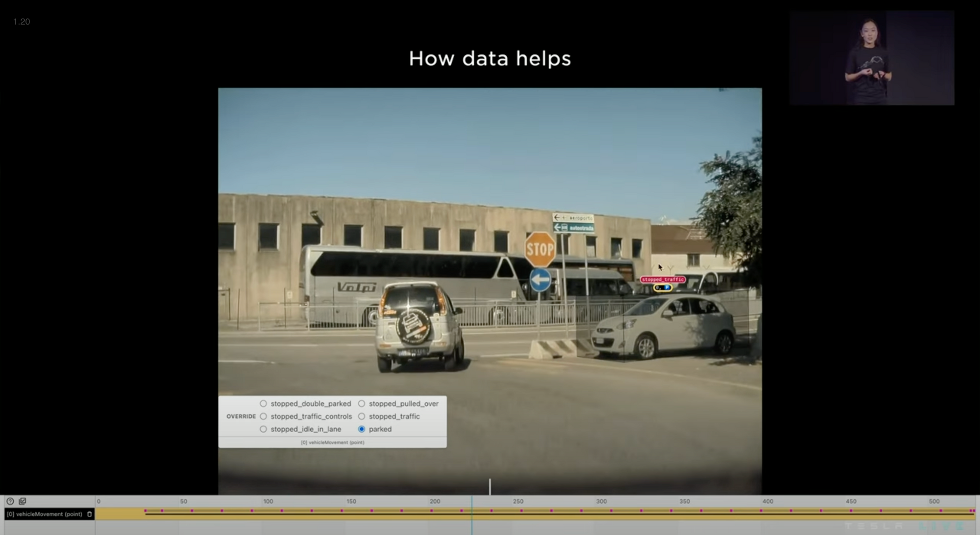Screen dimensions: 980x535
Task: Click frame 100 on the timeline ruler
Action: click(268, 501)
